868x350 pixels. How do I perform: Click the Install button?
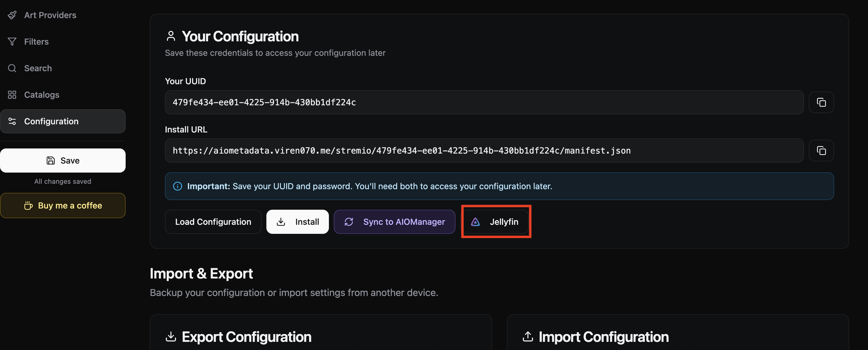[x=297, y=222]
